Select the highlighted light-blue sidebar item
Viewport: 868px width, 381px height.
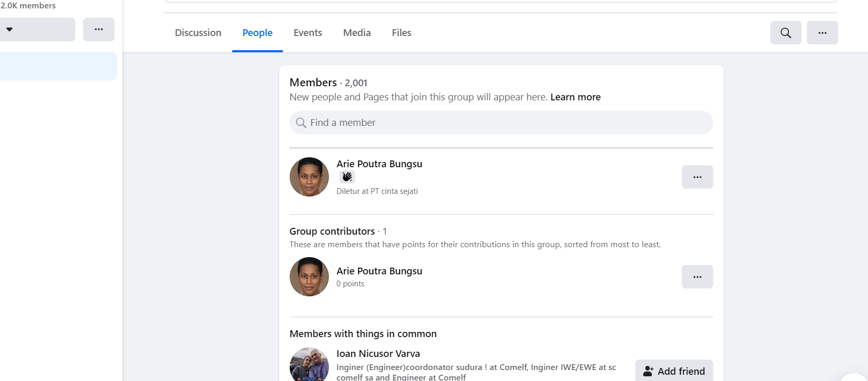click(58, 66)
